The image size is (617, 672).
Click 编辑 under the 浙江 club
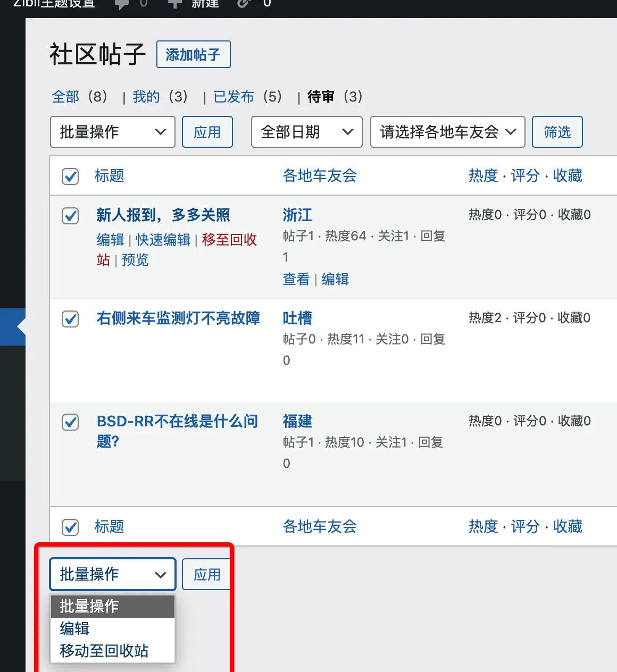coord(335,279)
